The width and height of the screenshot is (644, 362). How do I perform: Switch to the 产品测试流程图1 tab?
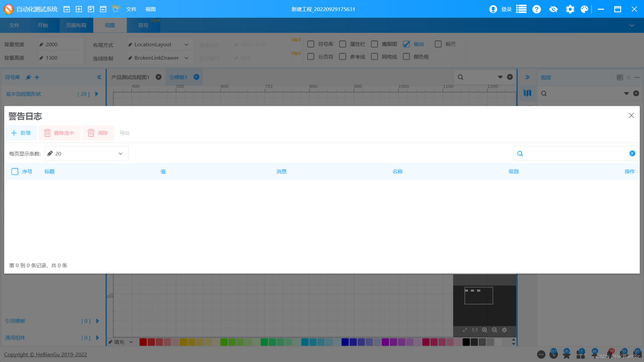click(x=130, y=77)
